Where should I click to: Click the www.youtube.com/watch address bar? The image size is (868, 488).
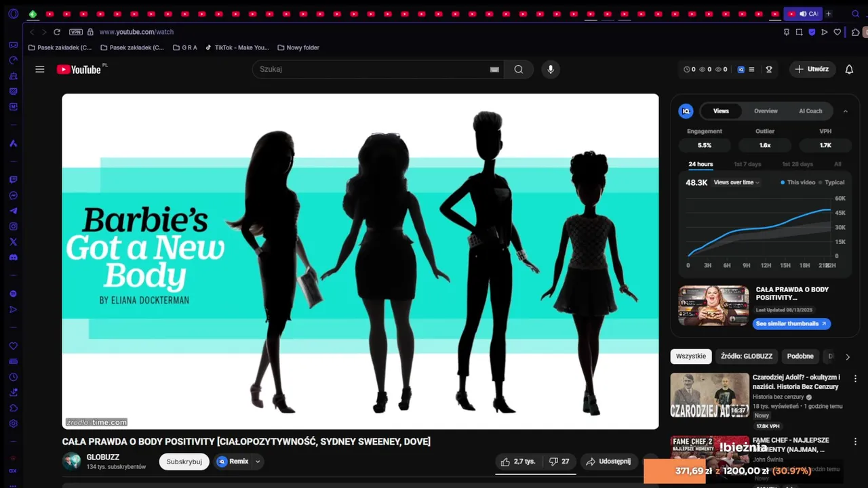point(136,32)
